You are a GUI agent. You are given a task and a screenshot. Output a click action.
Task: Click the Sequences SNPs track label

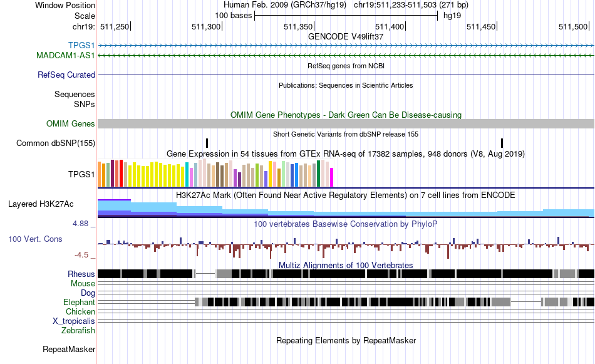(x=75, y=99)
